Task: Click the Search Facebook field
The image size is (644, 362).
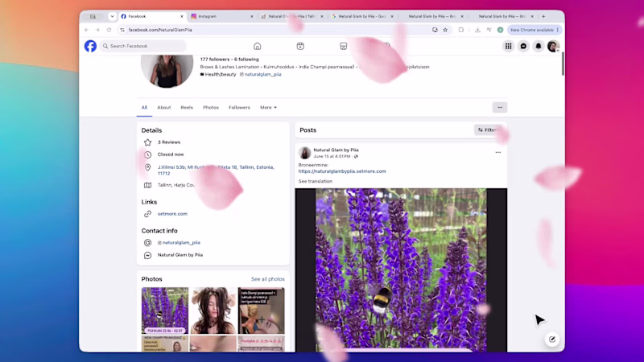Action: pos(143,46)
